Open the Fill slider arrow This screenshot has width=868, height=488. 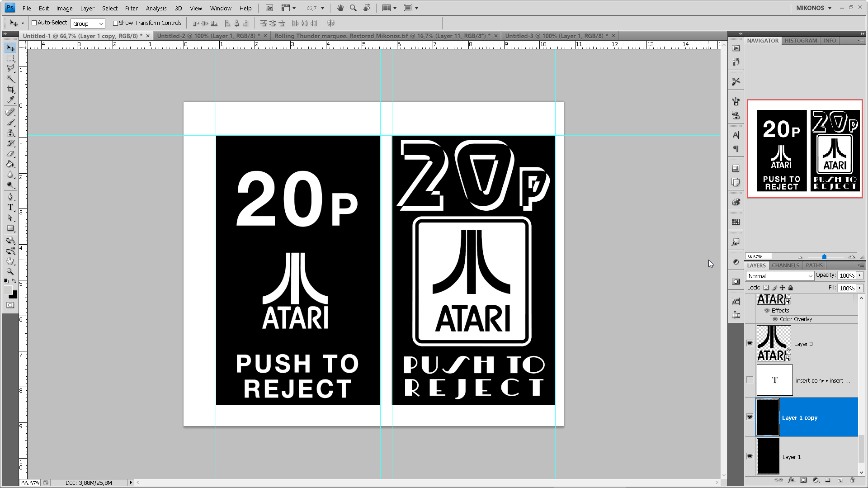tap(860, 288)
